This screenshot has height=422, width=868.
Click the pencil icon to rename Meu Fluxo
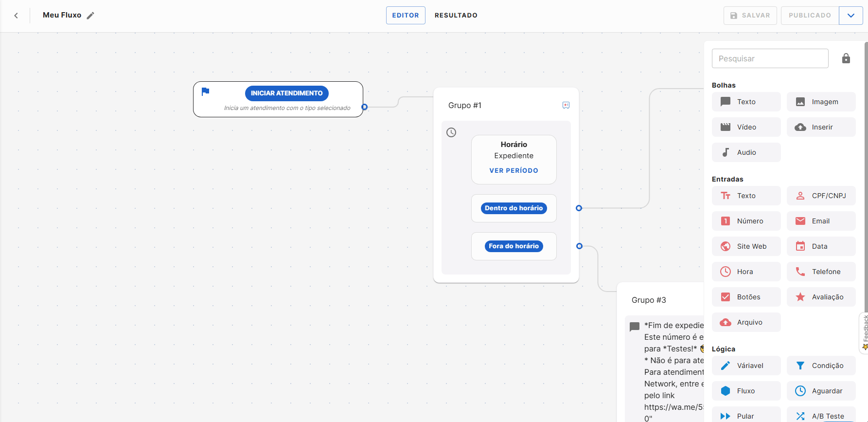click(x=90, y=16)
